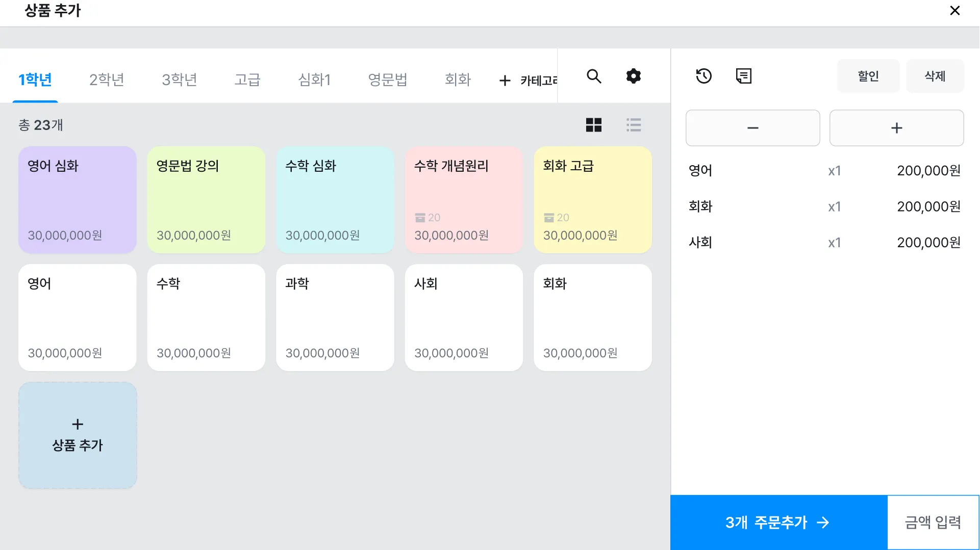Viewport: 980px width, 550px height.
Task: Switch to the 3학년 tab
Action: 179,80
